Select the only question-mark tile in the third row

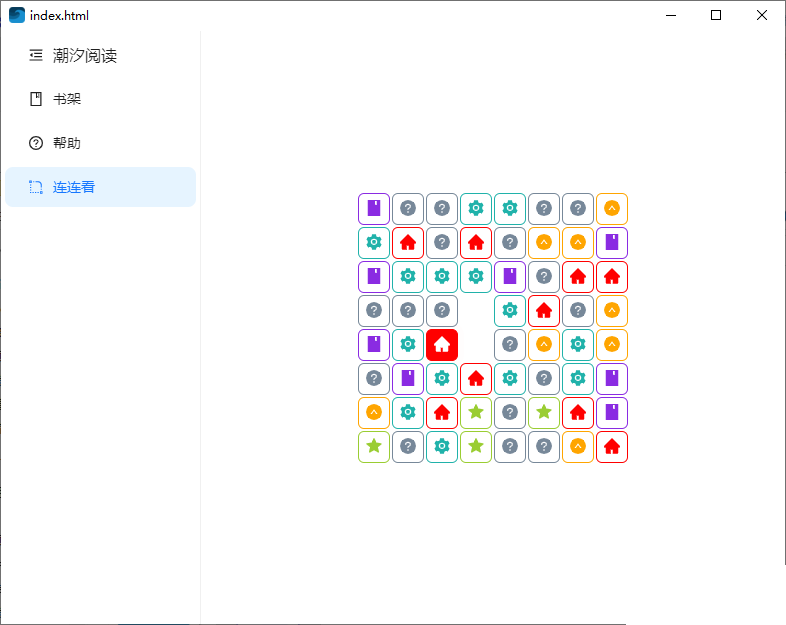point(544,277)
